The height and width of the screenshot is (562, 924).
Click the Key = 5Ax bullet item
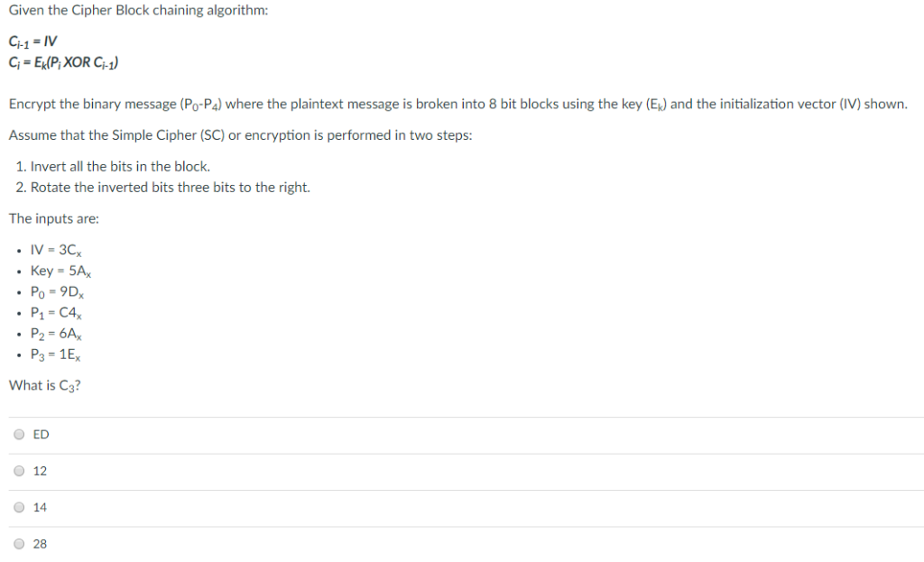[x=55, y=271]
